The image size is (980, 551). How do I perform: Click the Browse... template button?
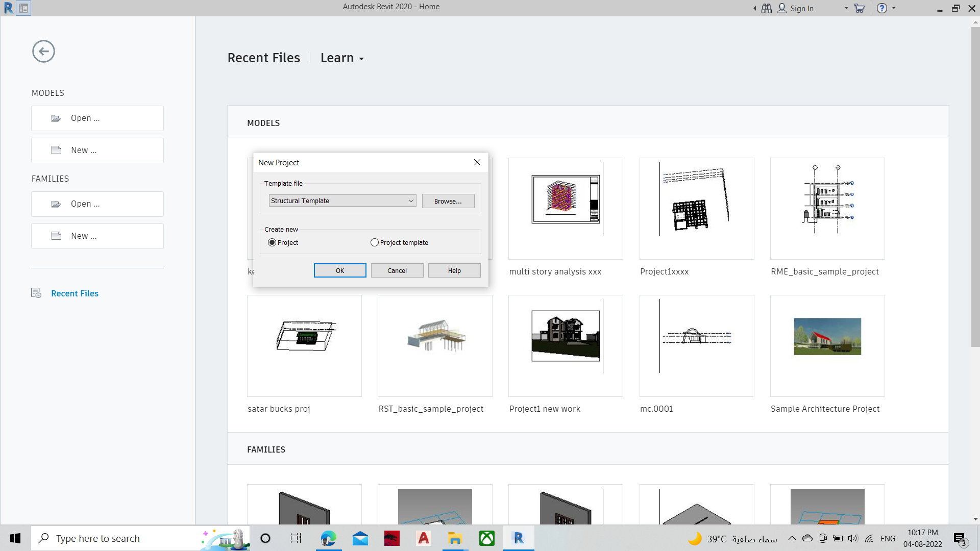point(448,201)
